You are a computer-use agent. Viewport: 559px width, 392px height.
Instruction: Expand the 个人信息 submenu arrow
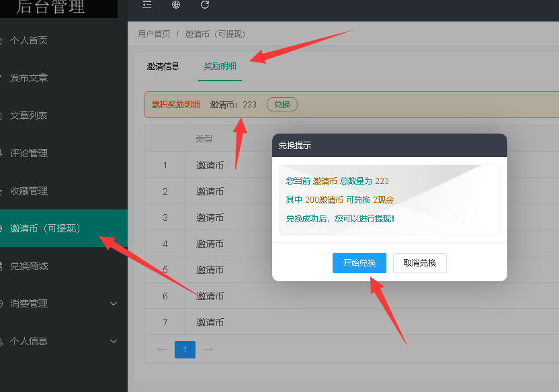pyautogui.click(x=113, y=341)
